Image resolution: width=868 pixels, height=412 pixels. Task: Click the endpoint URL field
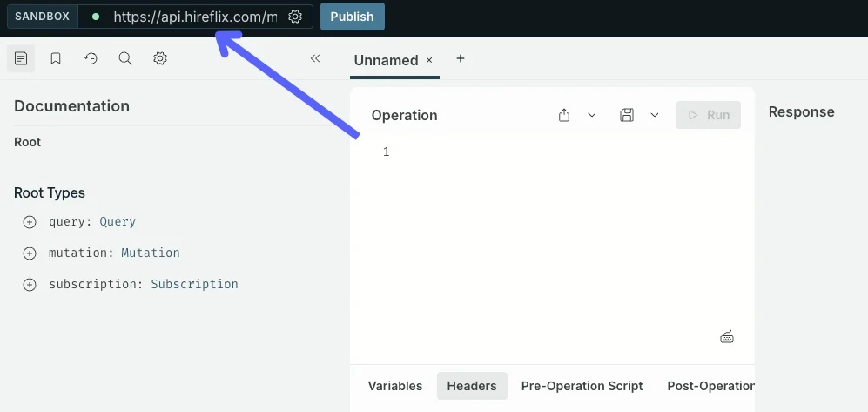(195, 17)
